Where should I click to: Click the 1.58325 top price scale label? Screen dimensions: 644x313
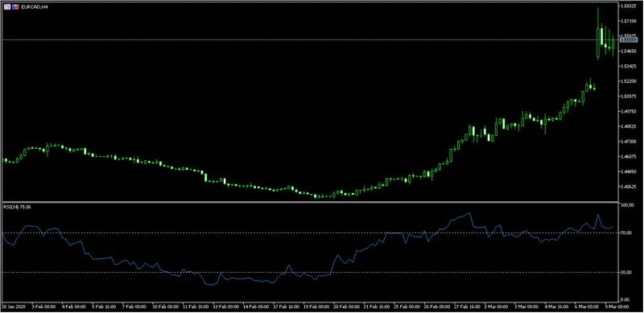pos(629,6)
